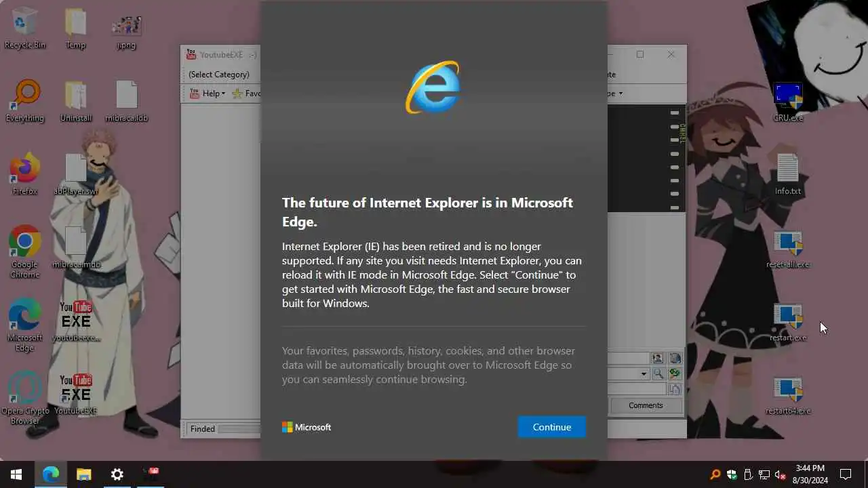Click the globe icon in YoutubeEXE
This screenshot has height=488, width=868.
tap(675, 359)
